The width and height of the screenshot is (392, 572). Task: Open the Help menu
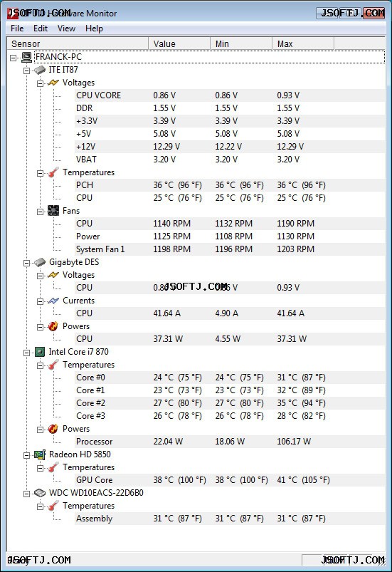(x=94, y=28)
